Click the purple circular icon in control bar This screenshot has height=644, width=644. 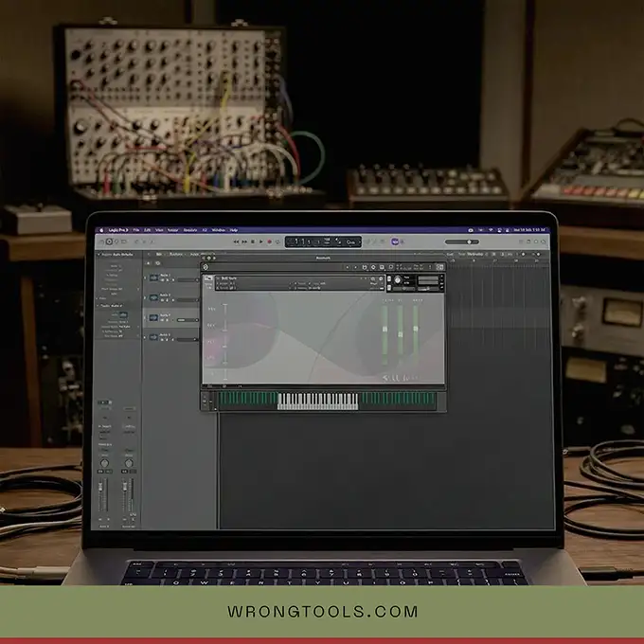pyautogui.click(x=395, y=242)
